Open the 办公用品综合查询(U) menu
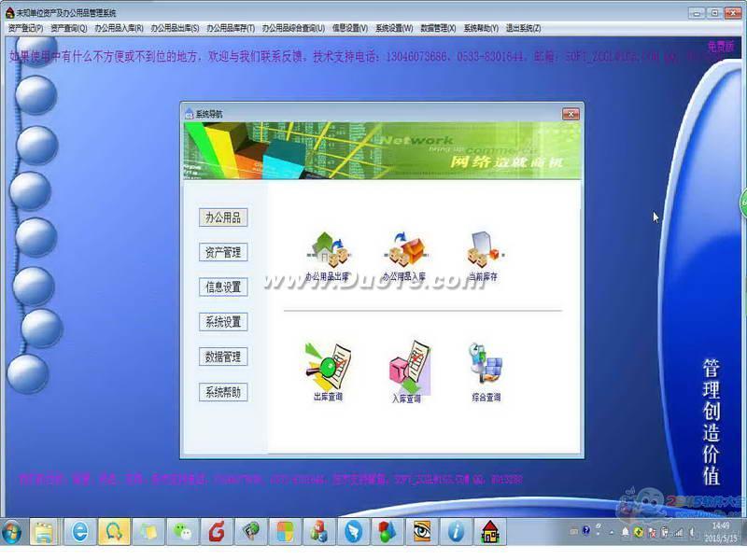Image resolution: width=747 pixels, height=560 pixels. pyautogui.click(x=293, y=28)
